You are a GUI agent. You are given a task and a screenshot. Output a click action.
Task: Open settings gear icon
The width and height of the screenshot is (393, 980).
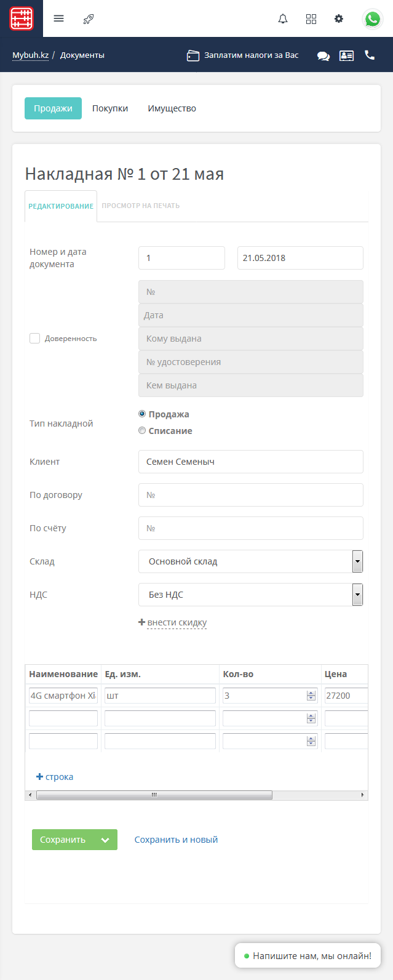point(339,18)
